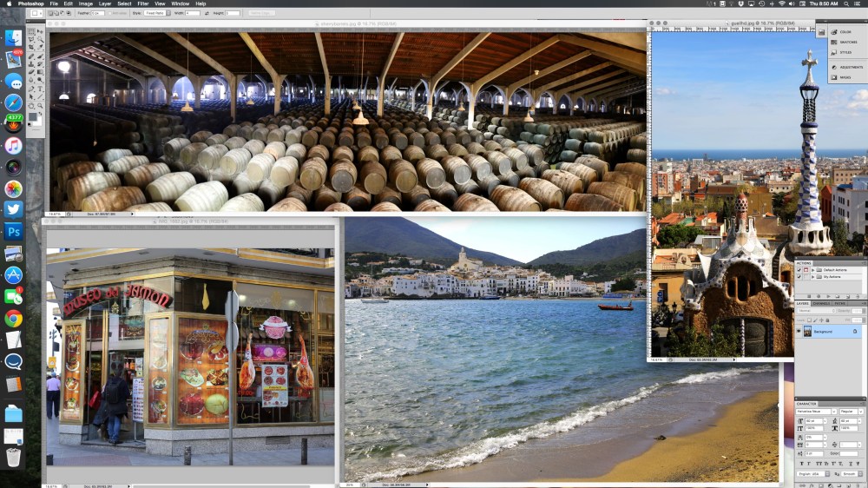This screenshot has width=868, height=488.
Task: Select the Eraser tool
Action: coord(31,71)
